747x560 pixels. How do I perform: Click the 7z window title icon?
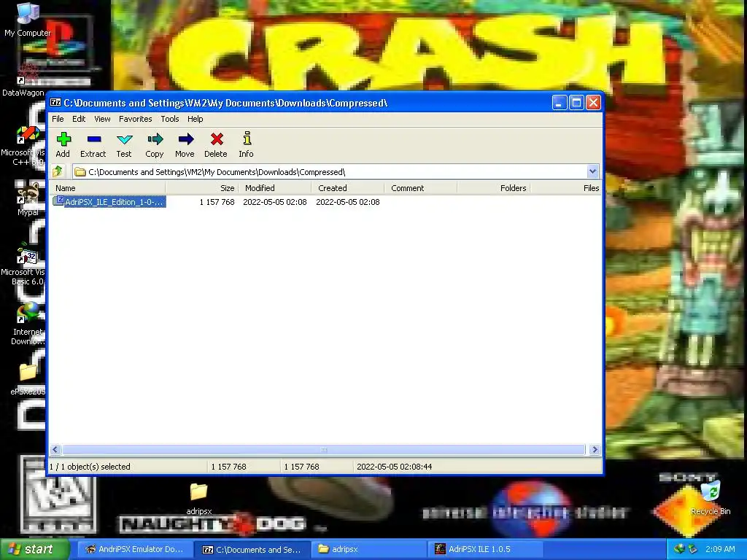(x=55, y=103)
